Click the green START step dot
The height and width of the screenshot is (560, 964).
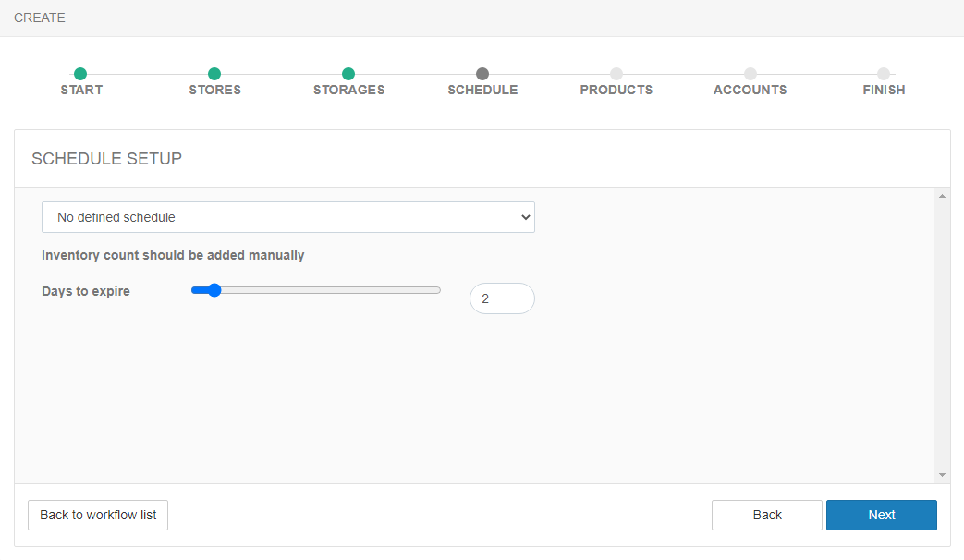pos(80,74)
